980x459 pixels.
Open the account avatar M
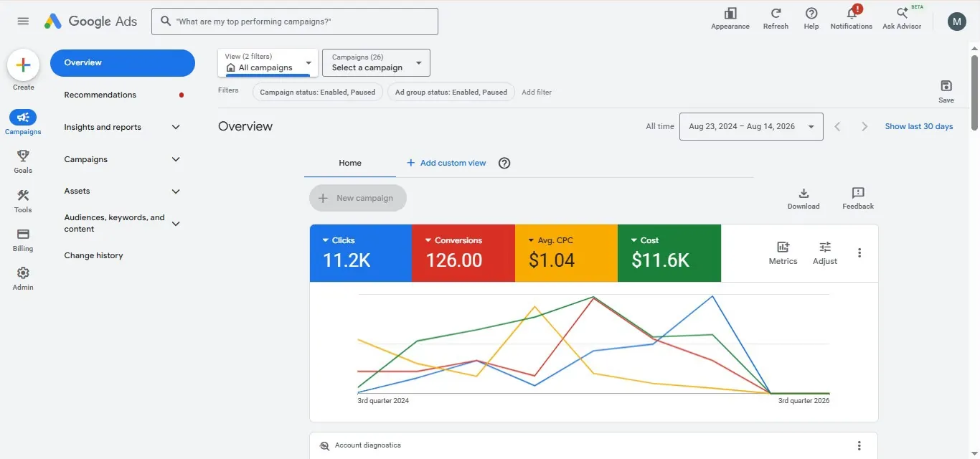coord(957,22)
